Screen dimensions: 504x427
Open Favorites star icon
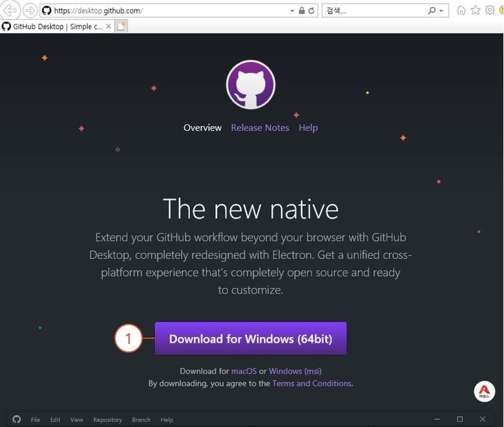click(475, 10)
